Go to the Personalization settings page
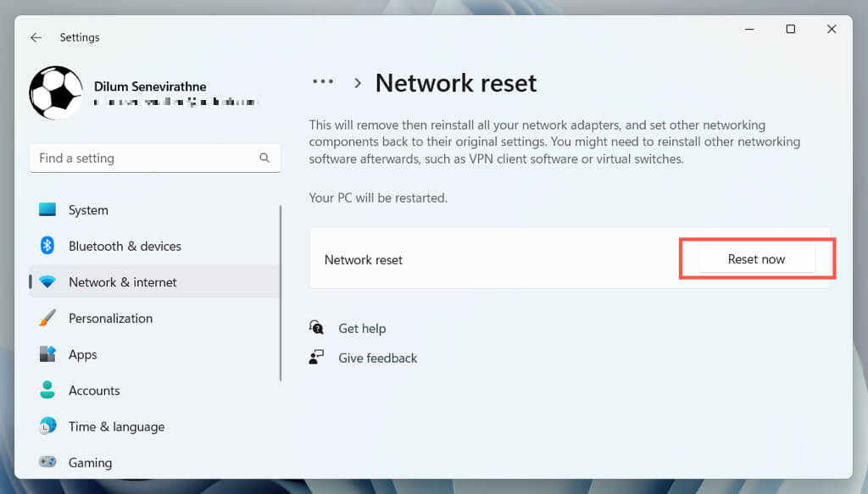The image size is (868, 494). coord(110,319)
